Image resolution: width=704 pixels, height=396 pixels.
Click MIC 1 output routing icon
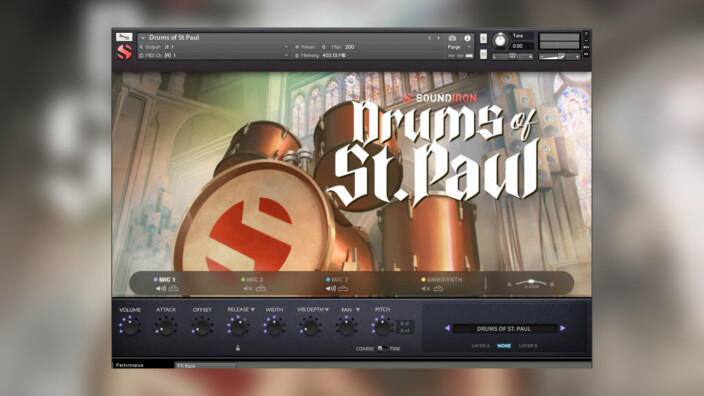(x=174, y=289)
